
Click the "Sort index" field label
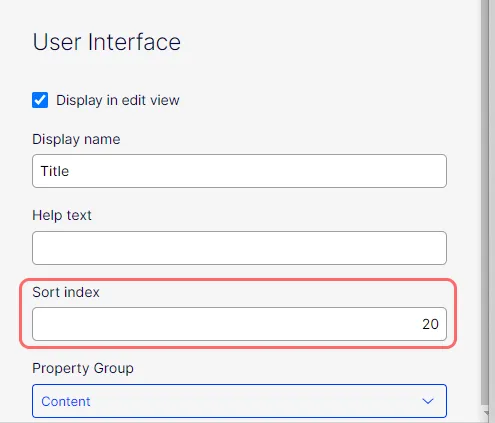[66, 292]
